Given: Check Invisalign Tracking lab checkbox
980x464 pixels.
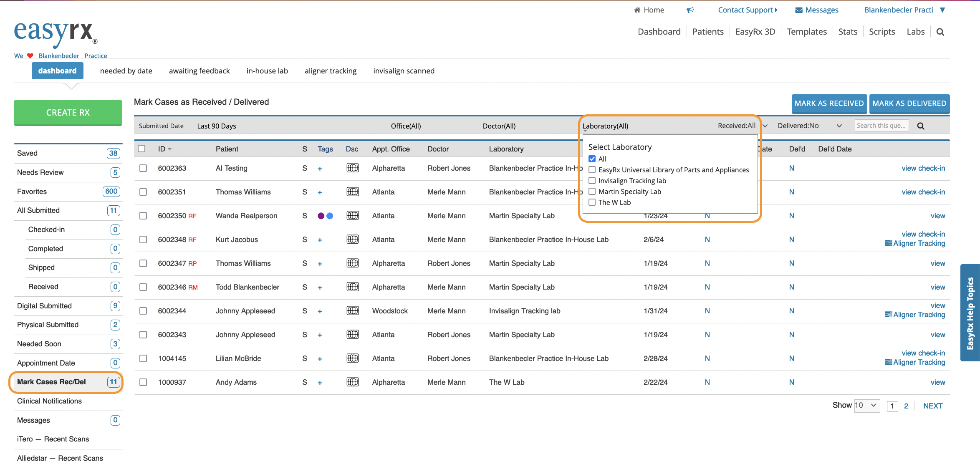Looking at the screenshot, I should click(x=592, y=181).
